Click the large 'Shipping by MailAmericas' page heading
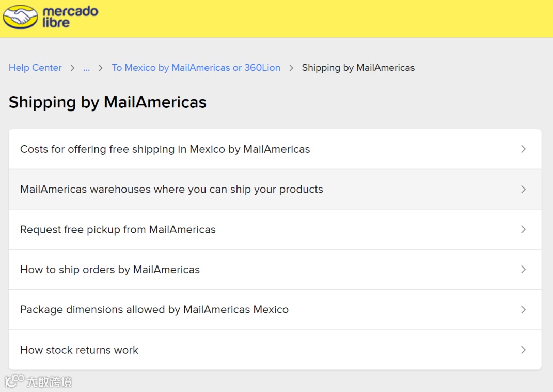Screen dimensions: 553x392 click(107, 102)
